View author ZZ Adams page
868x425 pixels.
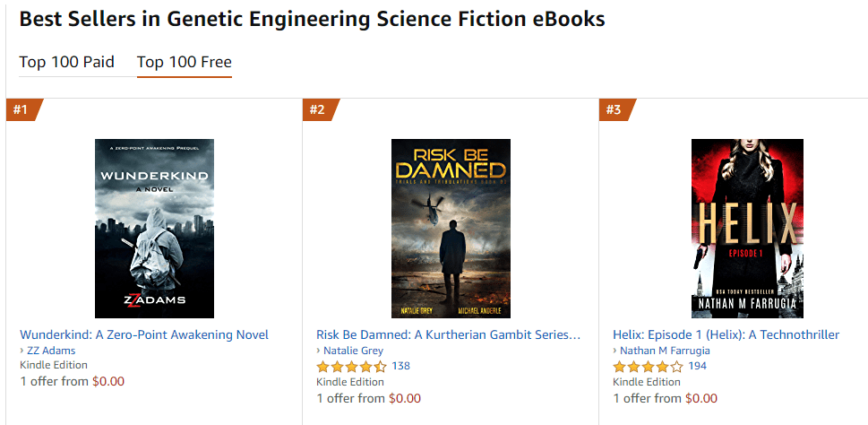pos(51,351)
